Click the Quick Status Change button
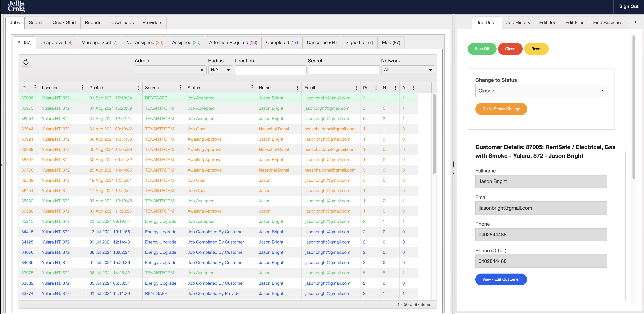Image resolution: width=644 pixels, height=314 pixels. click(x=501, y=109)
